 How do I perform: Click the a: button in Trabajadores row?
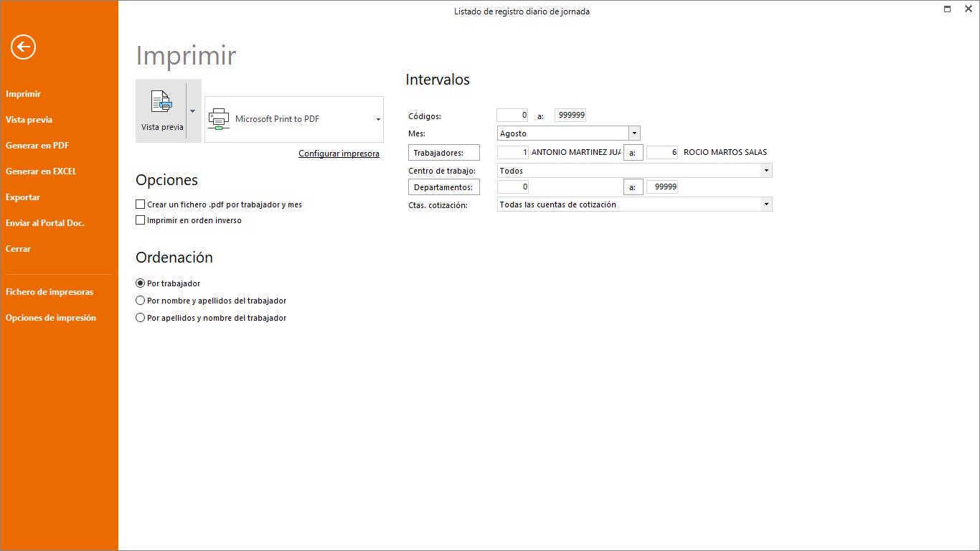(x=633, y=153)
